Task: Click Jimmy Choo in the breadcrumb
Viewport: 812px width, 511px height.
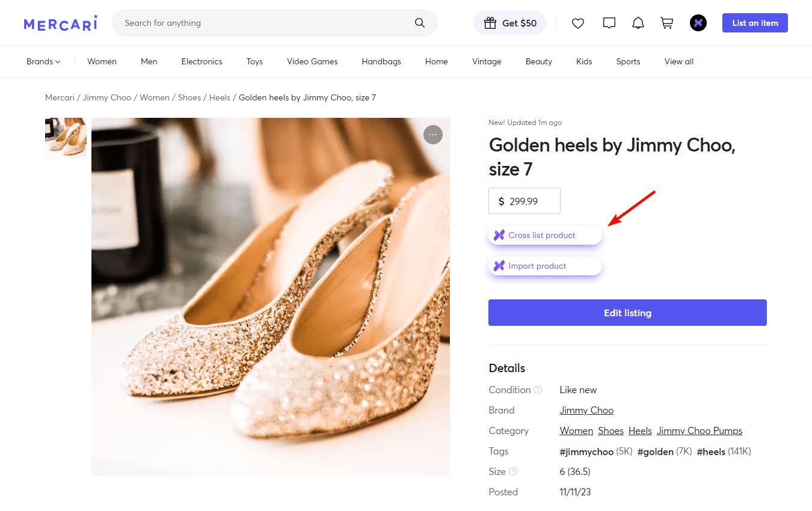Action: point(107,97)
